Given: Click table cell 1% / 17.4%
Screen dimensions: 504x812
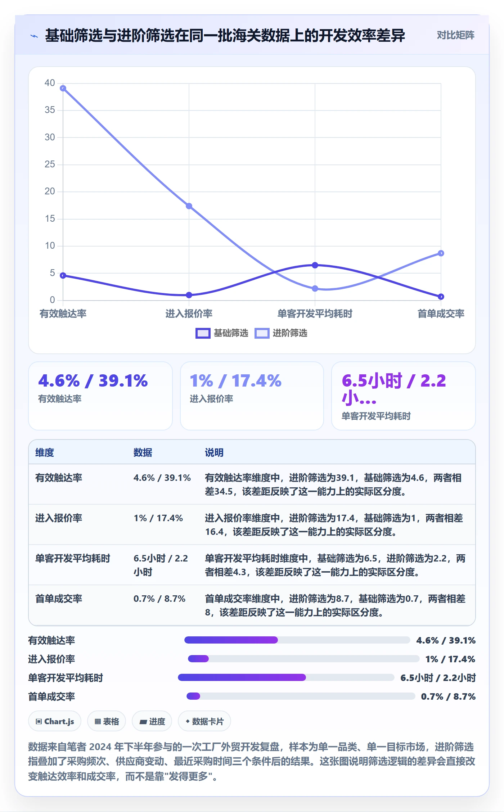Looking at the screenshot, I should point(158,518).
